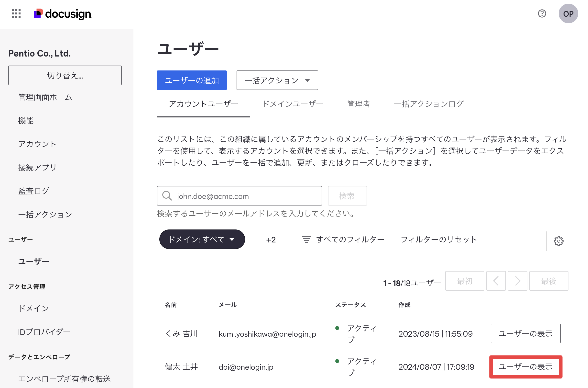The image size is (588, 388).
Task: Open エンベロープ所有権の転送 in the sidebar
Action: tap(65, 379)
